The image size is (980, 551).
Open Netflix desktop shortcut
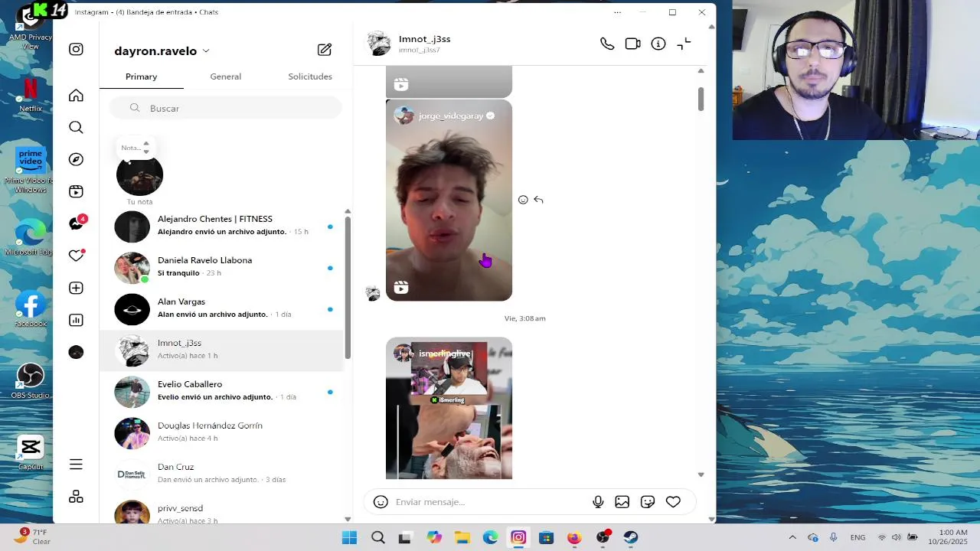31,96
